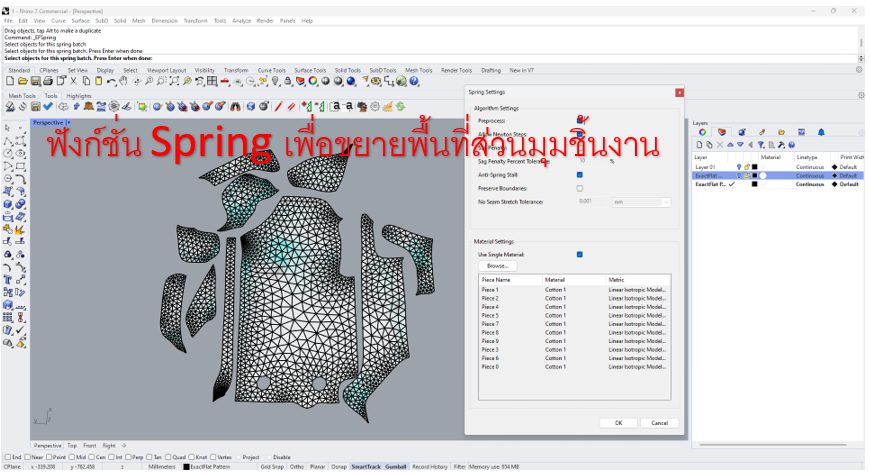Image resolution: width=870 pixels, height=475 pixels.
Task: Click the binoculars icon in ExactFlat toolbar
Action: click(x=235, y=107)
